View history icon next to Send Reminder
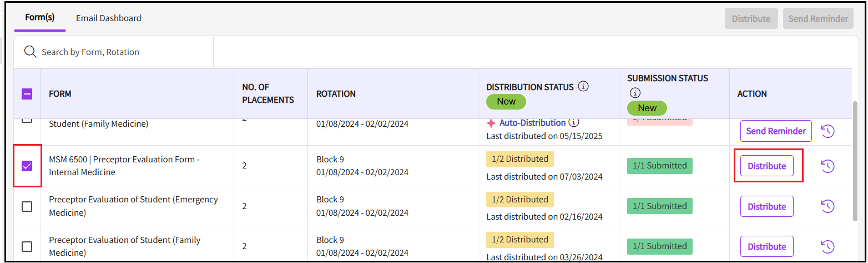Viewport: 868px width, 263px height. [x=827, y=131]
